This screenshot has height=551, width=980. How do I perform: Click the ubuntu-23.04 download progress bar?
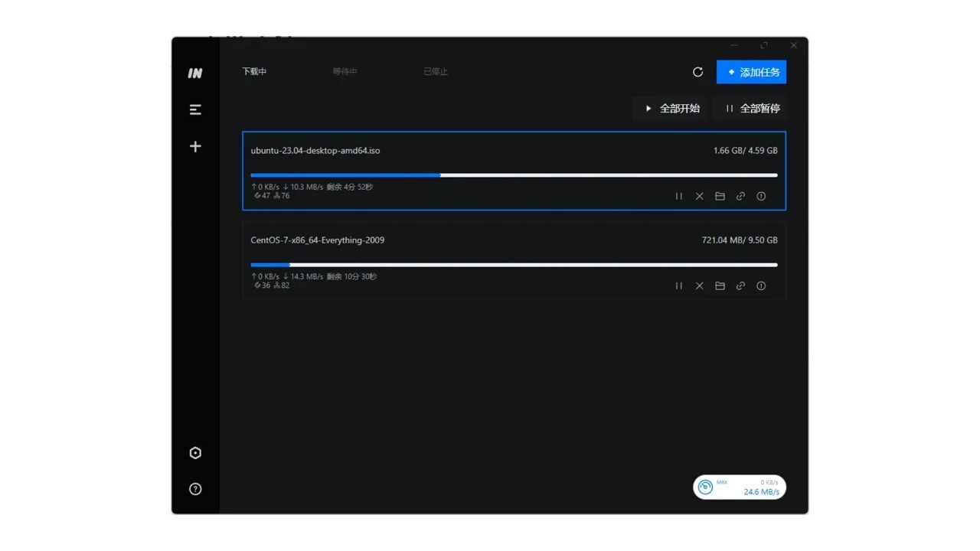coord(514,175)
